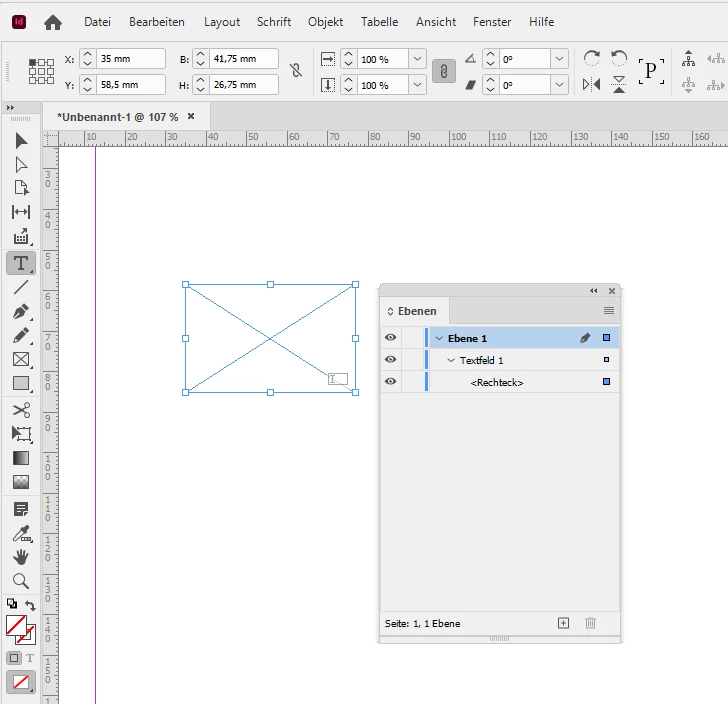Select the Gradient Feather tool
The height and width of the screenshot is (704, 728).
pos(21,482)
